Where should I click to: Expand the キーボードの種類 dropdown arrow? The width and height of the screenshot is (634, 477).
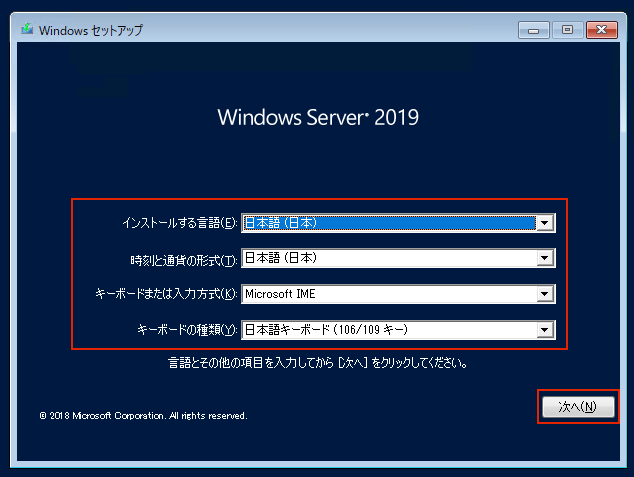[545, 330]
